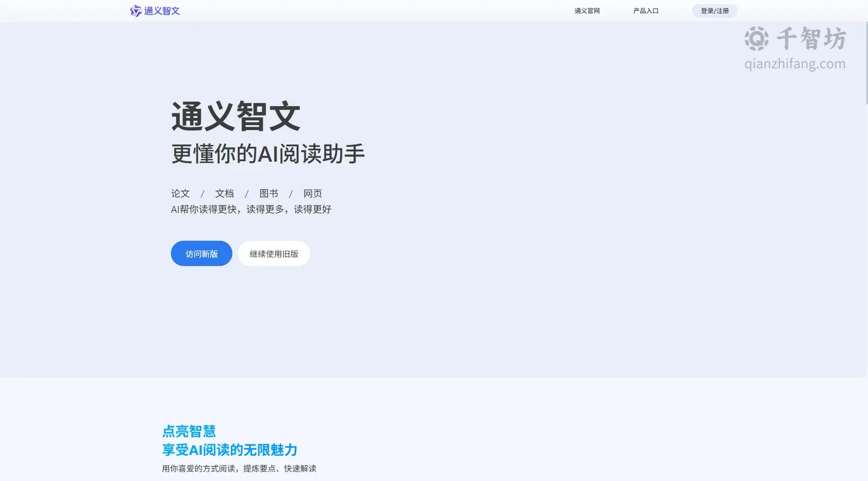This screenshot has height=481, width=868.
Task: Click the 用你喜爱的方式阅读 description text
Action: pos(239,469)
